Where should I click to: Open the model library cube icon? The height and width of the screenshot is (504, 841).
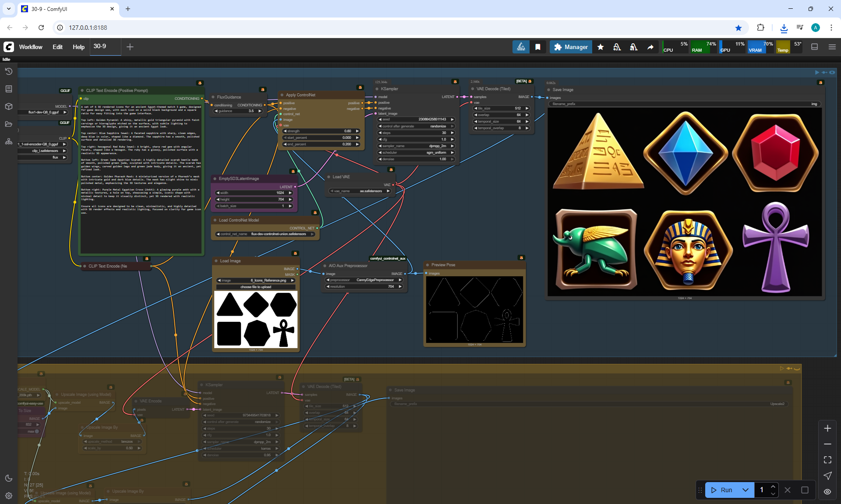(9, 106)
